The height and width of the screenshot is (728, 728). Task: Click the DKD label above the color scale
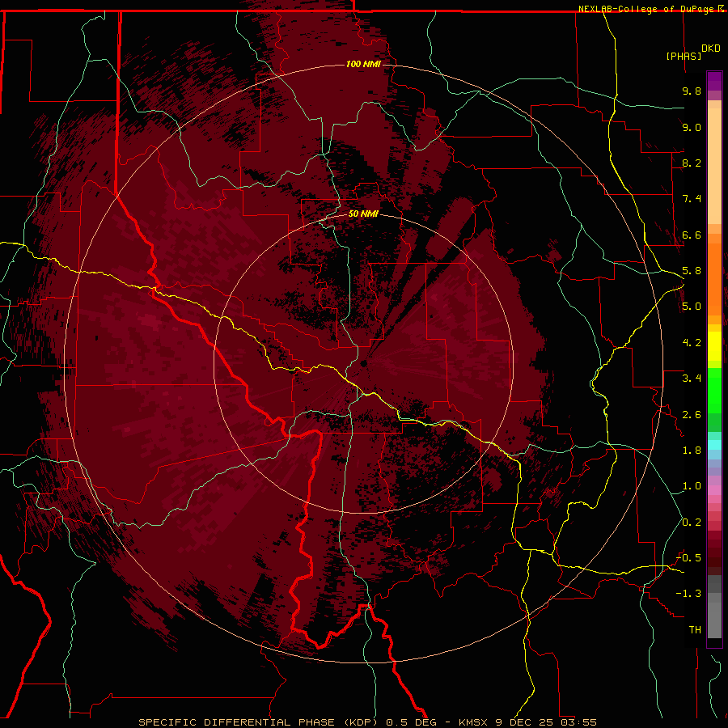(711, 49)
